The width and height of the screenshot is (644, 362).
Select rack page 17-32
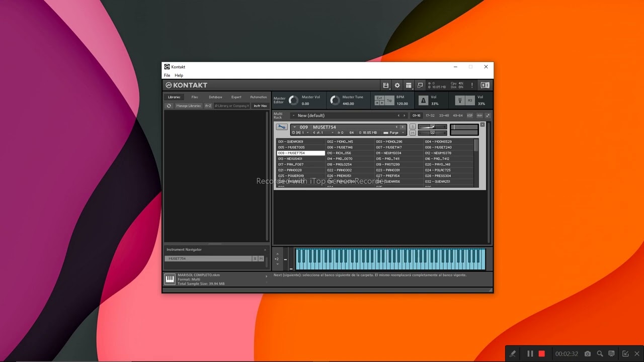pos(430,116)
